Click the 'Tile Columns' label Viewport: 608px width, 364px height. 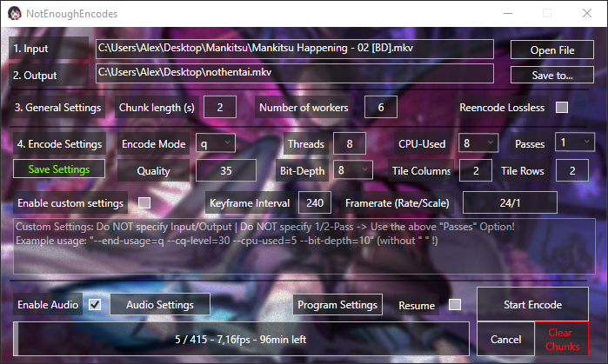point(421,170)
